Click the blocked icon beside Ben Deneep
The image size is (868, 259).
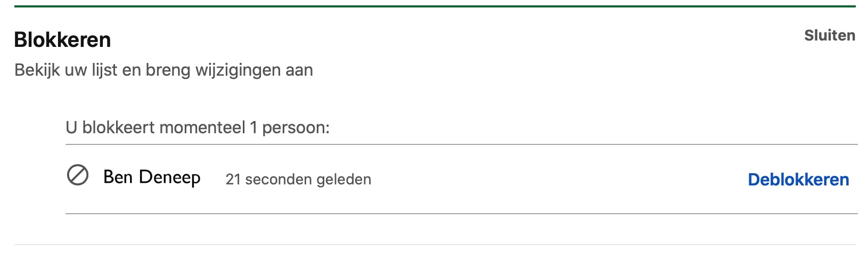[x=78, y=175]
